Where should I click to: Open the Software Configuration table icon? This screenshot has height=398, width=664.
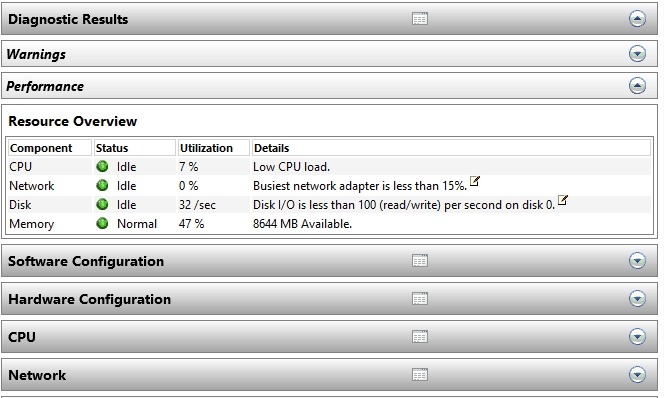click(x=420, y=260)
